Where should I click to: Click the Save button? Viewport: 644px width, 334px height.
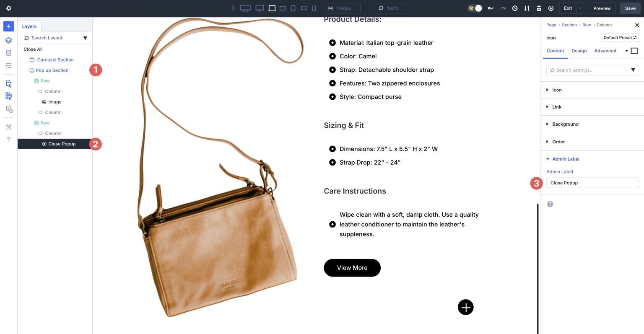pos(630,8)
